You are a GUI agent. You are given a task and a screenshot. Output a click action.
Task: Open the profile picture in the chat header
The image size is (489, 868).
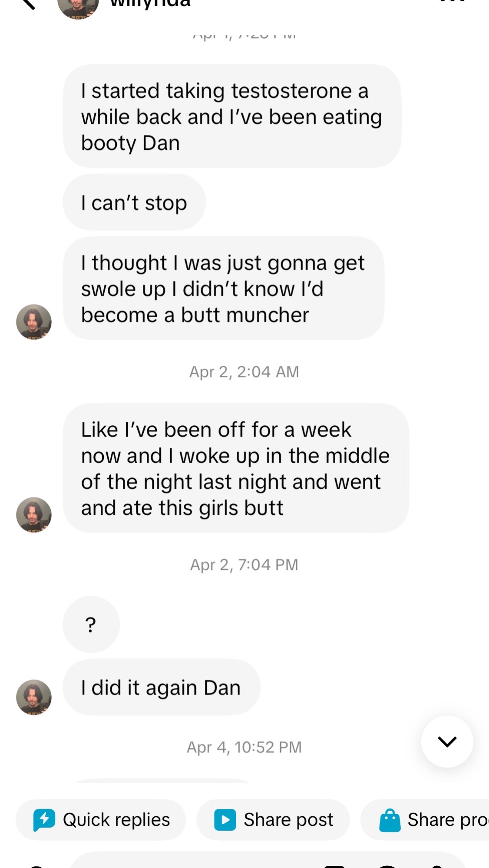[78, 7]
